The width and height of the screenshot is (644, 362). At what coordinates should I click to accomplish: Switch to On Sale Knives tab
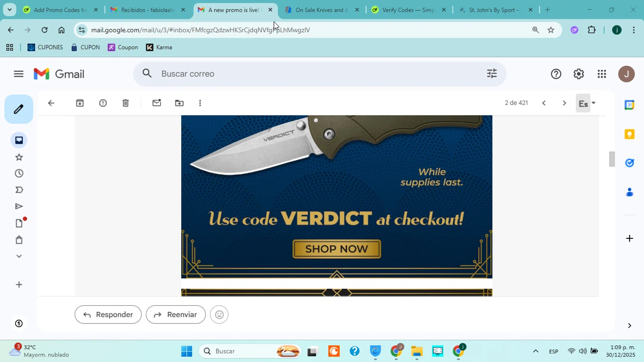[322, 10]
